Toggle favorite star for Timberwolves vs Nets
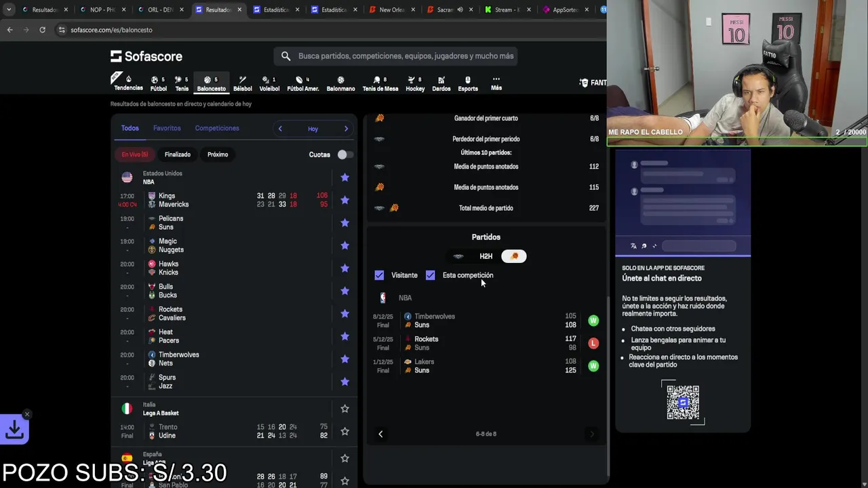The image size is (868, 488). click(344, 359)
